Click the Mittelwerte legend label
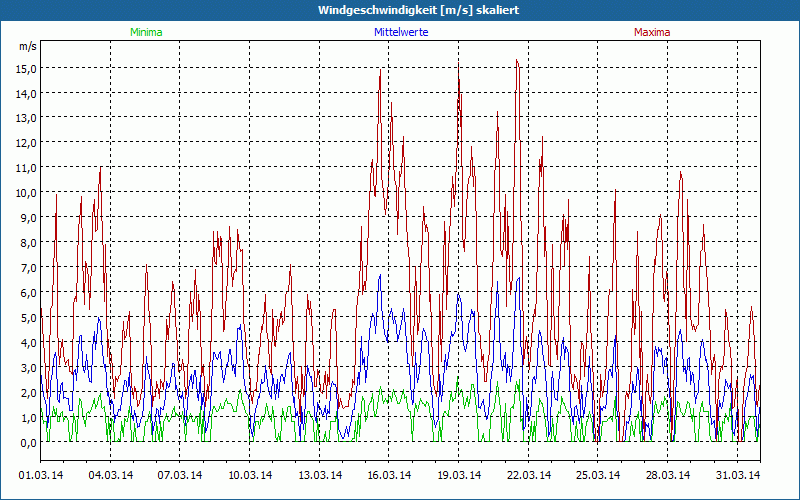The height and width of the screenshot is (500, 800). [401, 32]
